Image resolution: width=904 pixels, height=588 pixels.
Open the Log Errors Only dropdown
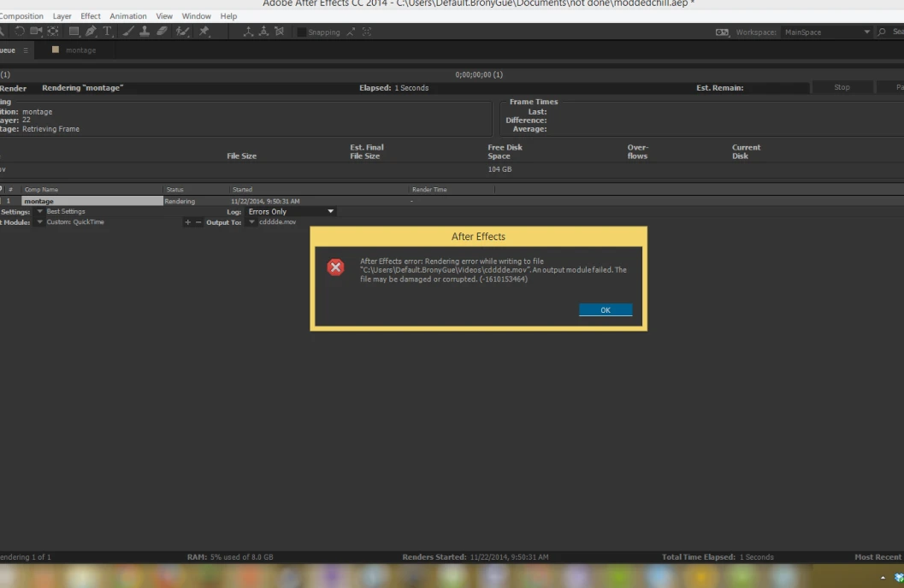tap(291, 212)
